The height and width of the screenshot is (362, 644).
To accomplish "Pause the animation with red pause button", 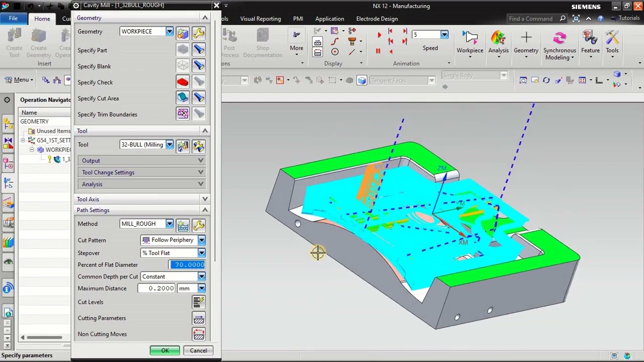I will tap(378, 51).
